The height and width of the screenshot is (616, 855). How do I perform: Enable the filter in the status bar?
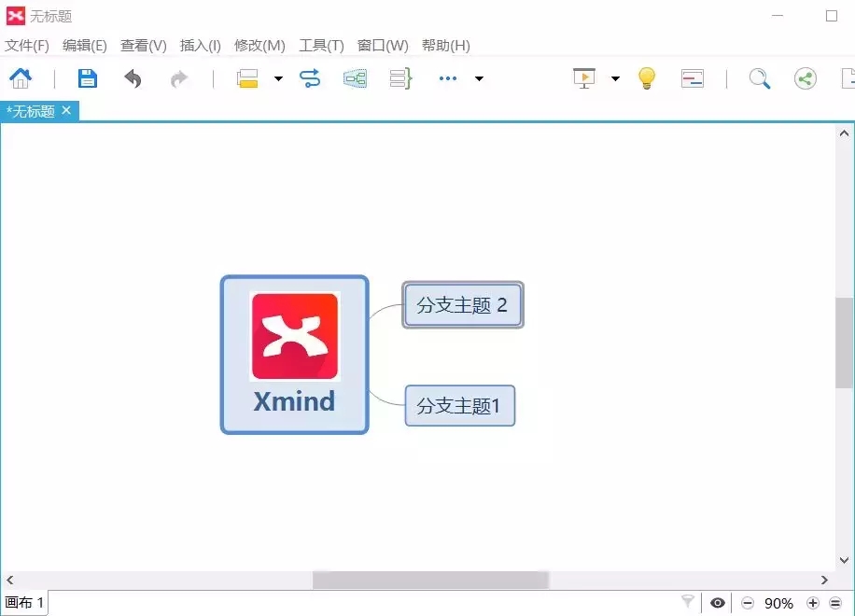(688, 603)
